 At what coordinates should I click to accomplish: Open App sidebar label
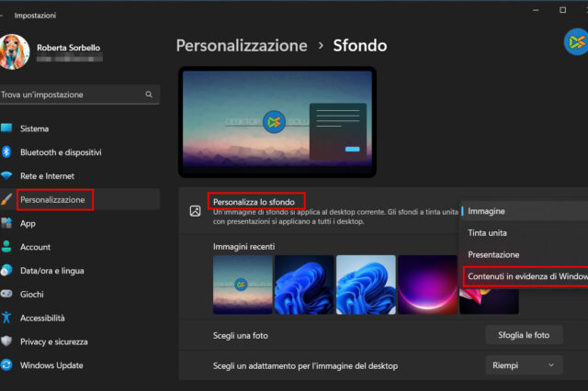28,224
